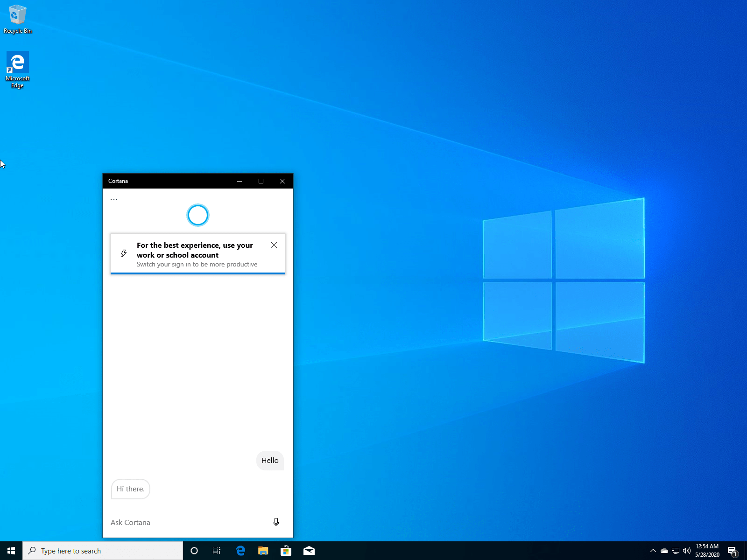Expand the hidden system tray icons

click(x=653, y=551)
